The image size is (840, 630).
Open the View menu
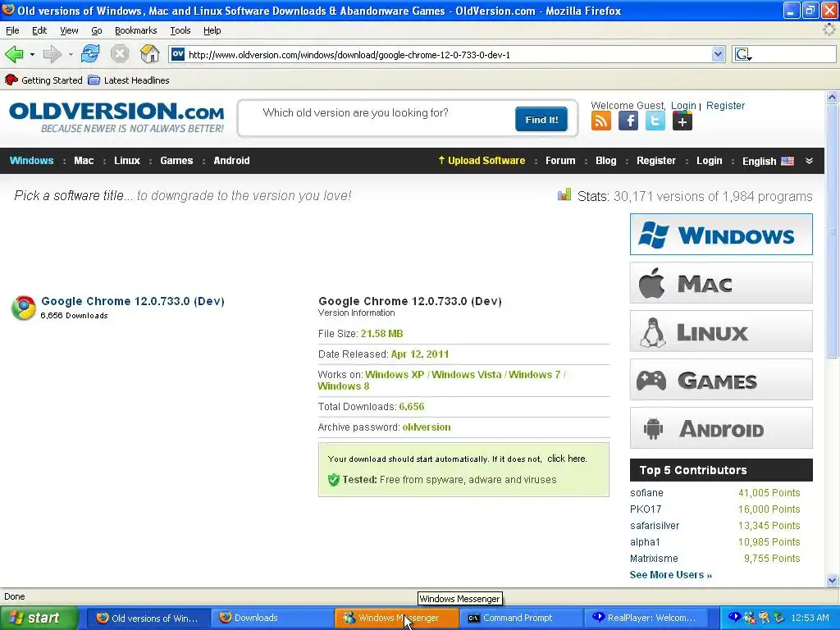click(x=69, y=30)
